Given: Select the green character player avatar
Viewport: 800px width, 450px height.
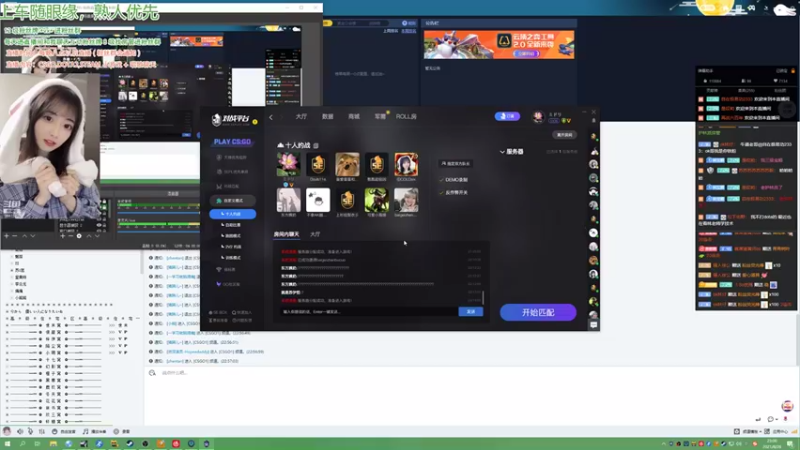Looking at the screenshot, I should pos(377,199).
